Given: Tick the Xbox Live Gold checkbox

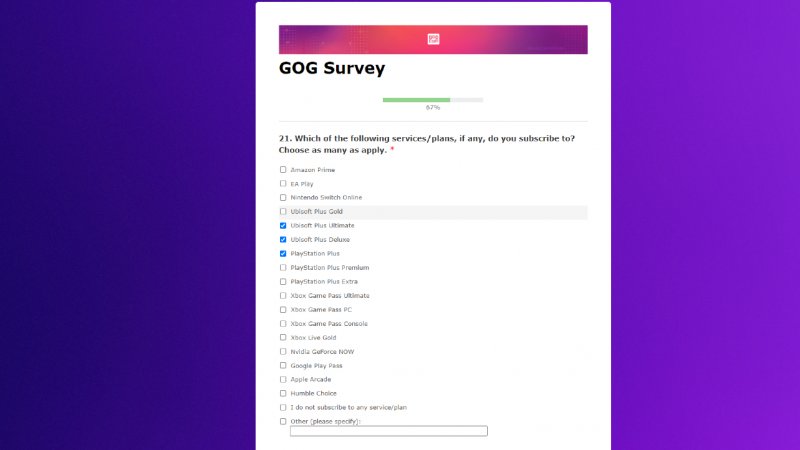Looking at the screenshot, I should click(x=283, y=338).
